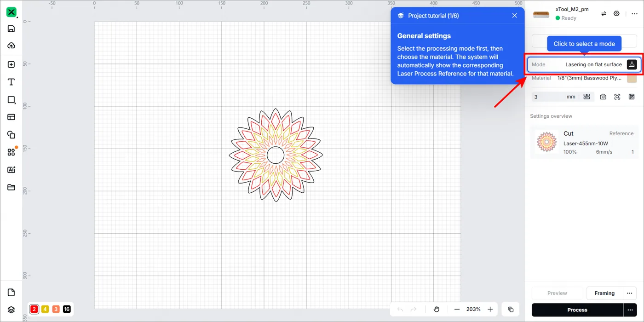Open the Layers panel icon
This screenshot has height=322, width=644.
coord(11,310)
